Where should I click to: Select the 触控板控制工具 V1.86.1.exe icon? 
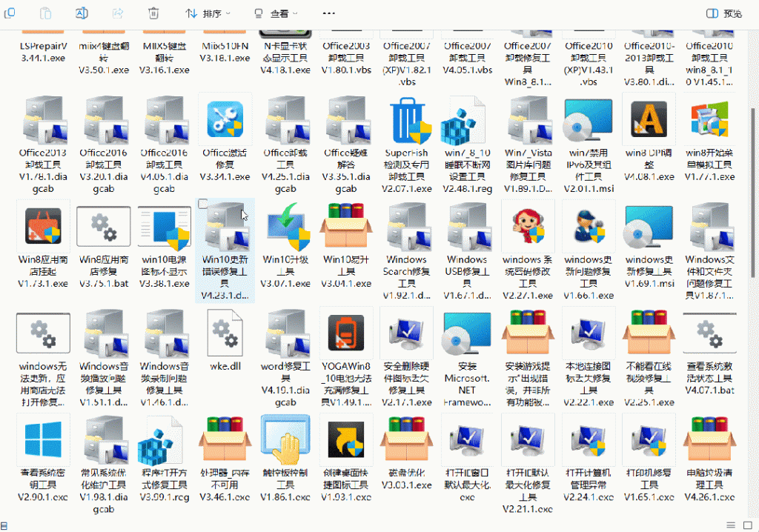(285, 439)
